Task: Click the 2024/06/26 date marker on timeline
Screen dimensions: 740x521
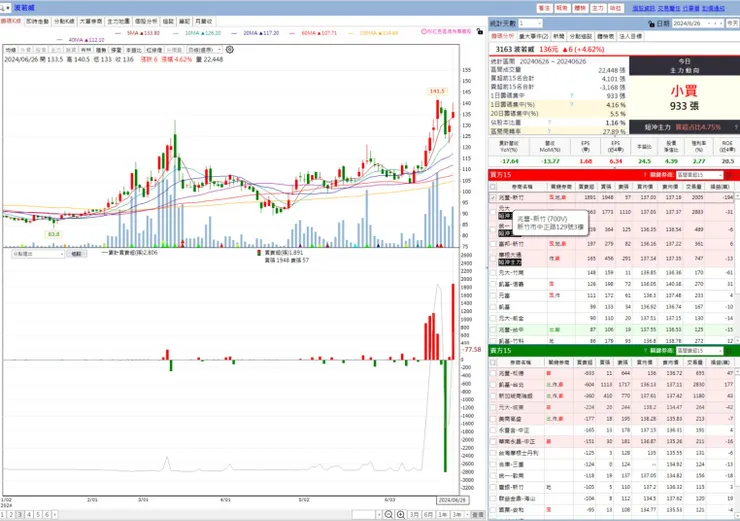Action: (452, 500)
